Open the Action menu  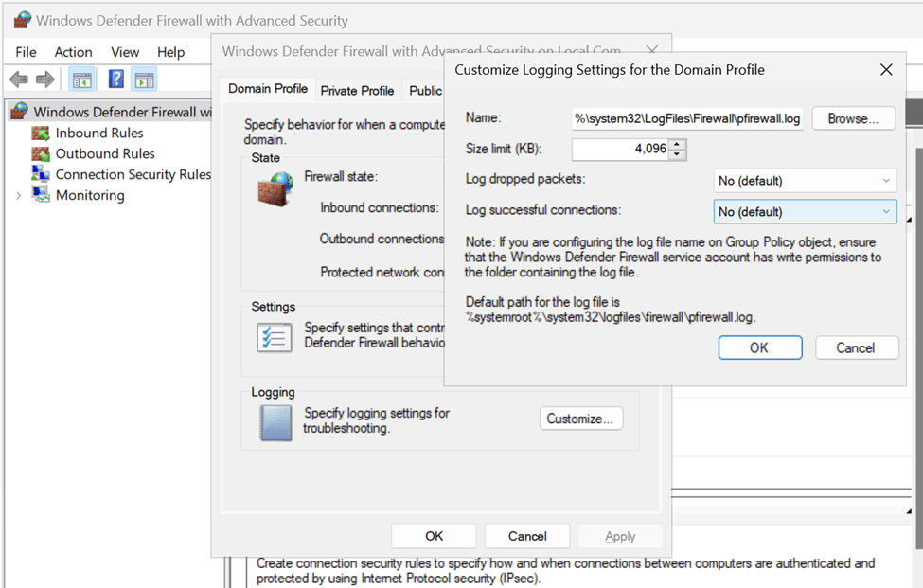coord(73,52)
